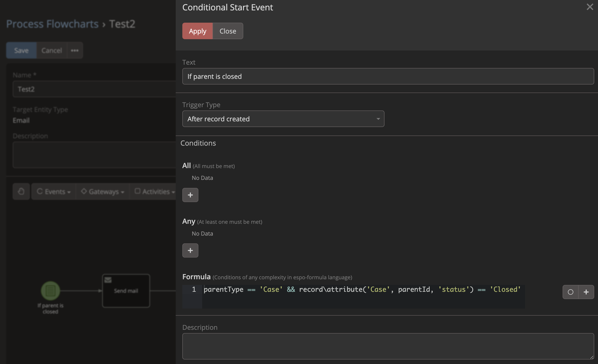Open the Events dropdown in flowchart toolbar
Image resolution: width=598 pixels, height=364 pixels.
click(x=54, y=192)
